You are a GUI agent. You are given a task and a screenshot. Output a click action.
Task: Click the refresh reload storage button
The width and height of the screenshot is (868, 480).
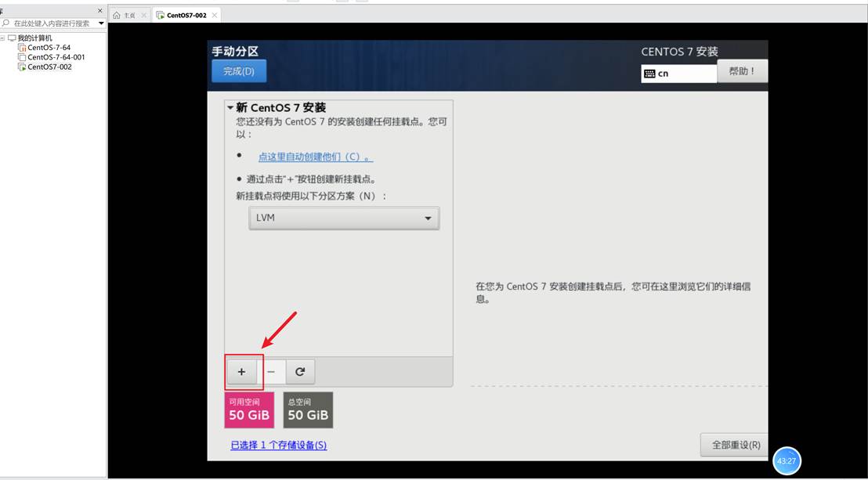[x=300, y=372]
